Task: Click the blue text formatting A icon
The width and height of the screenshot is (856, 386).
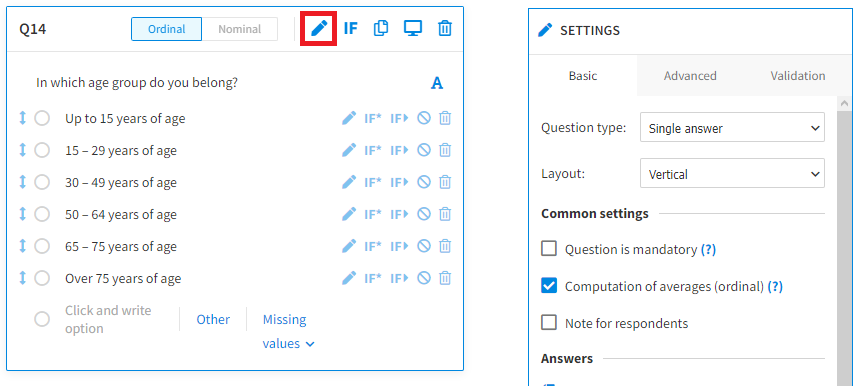Action: click(x=437, y=84)
